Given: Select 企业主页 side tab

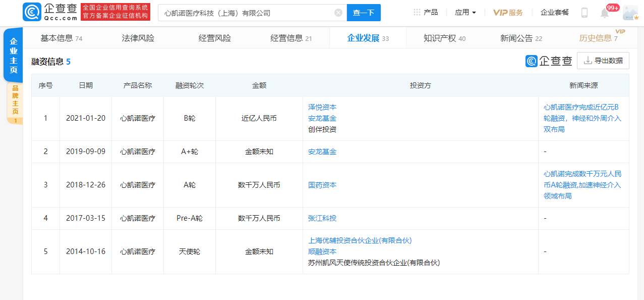Looking at the screenshot, I should (x=14, y=56).
